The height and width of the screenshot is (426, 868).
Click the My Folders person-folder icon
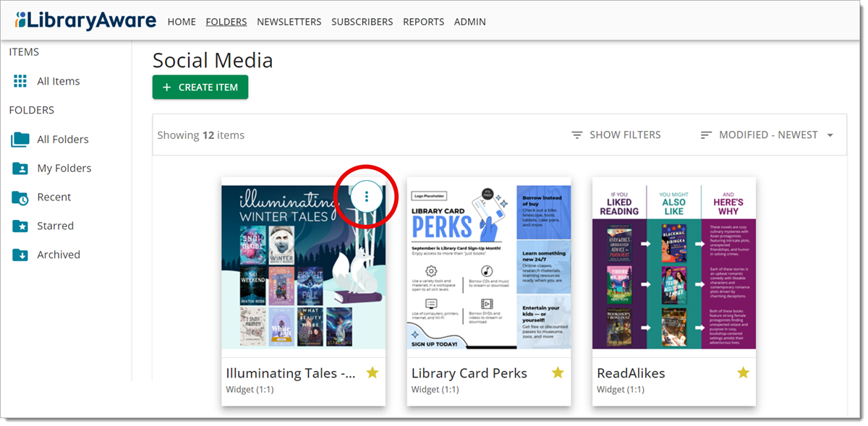point(20,168)
